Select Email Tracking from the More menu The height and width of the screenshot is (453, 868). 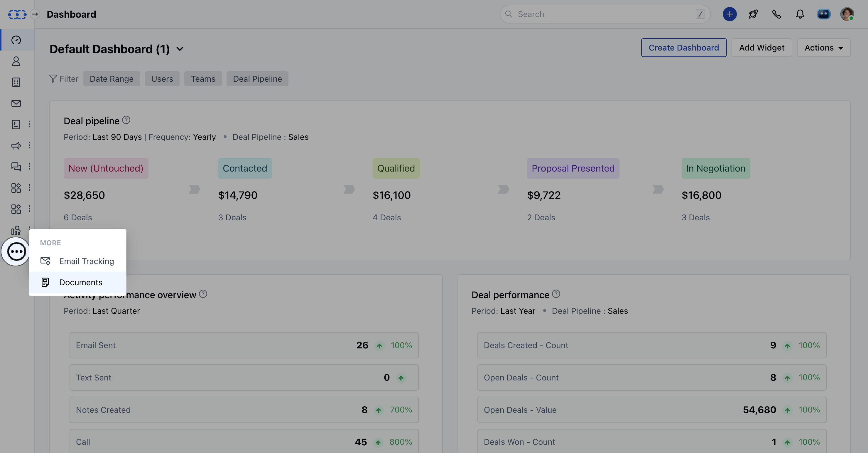(x=86, y=261)
